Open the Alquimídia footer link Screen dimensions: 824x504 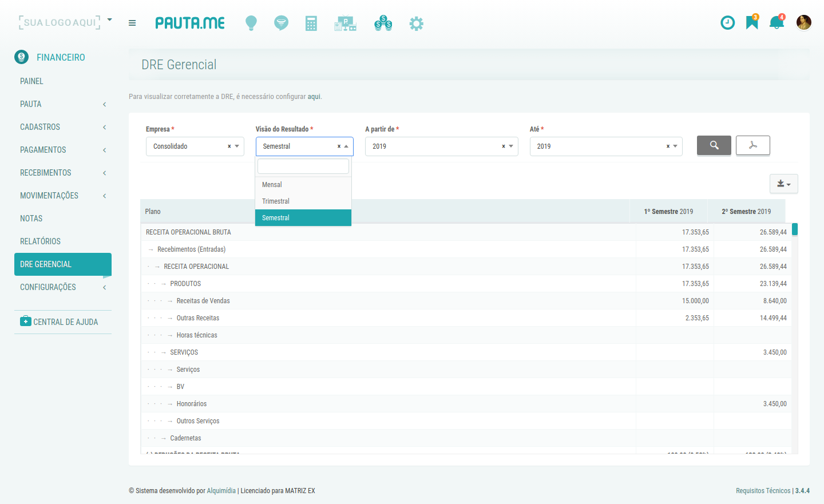coord(221,491)
